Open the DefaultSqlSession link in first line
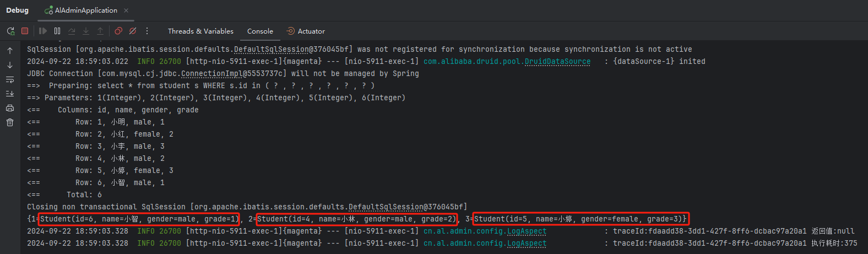The height and width of the screenshot is (254, 868). coord(272,50)
